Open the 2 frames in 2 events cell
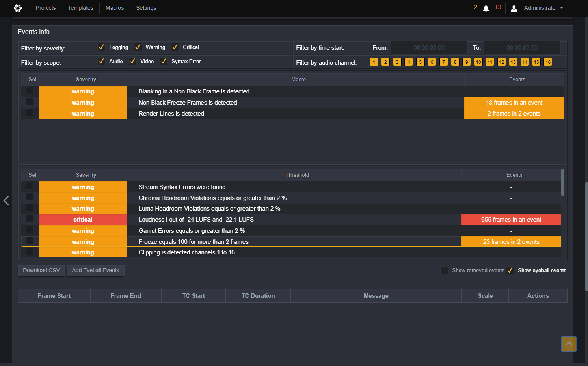The height and width of the screenshot is (366, 588). pos(514,114)
